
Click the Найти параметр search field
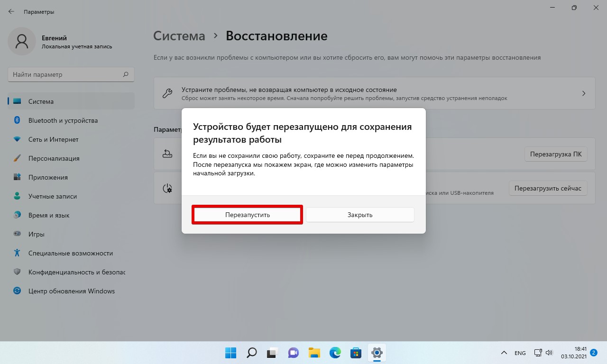coord(71,74)
